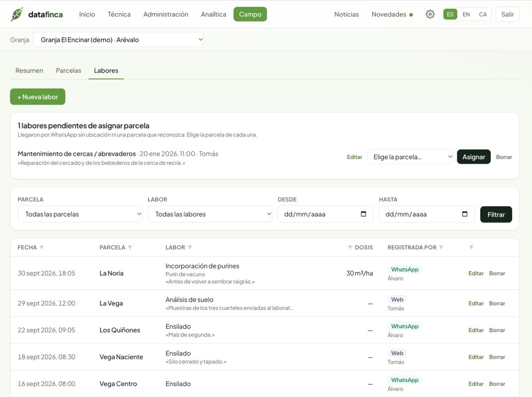
Task: Edit the pending Mantenimiento de cercas labor
Action: coord(354,157)
